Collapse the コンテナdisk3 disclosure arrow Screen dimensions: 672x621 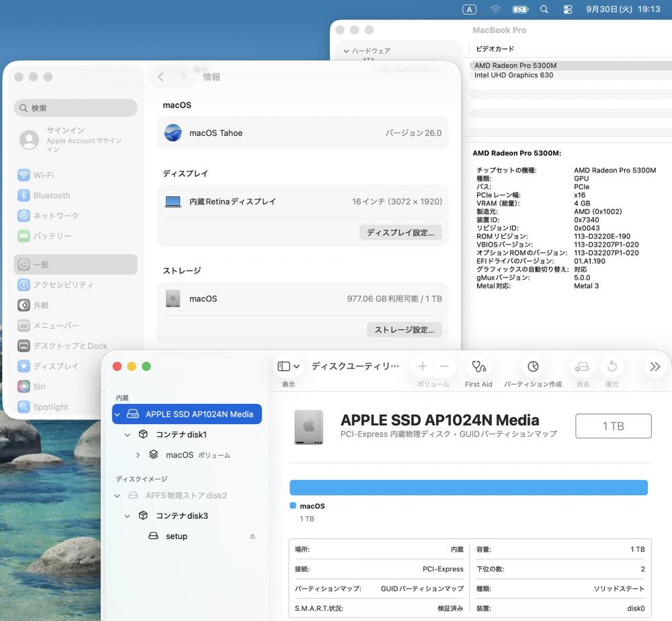point(128,516)
